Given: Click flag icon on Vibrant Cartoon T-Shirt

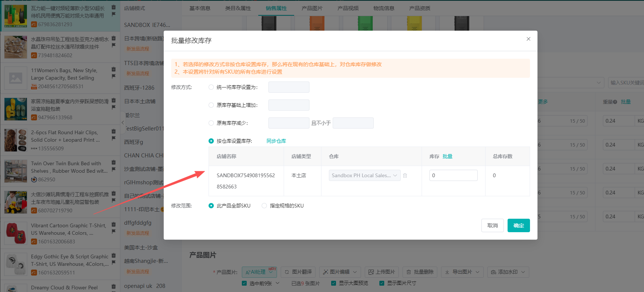Looking at the screenshot, I should click(x=114, y=231).
